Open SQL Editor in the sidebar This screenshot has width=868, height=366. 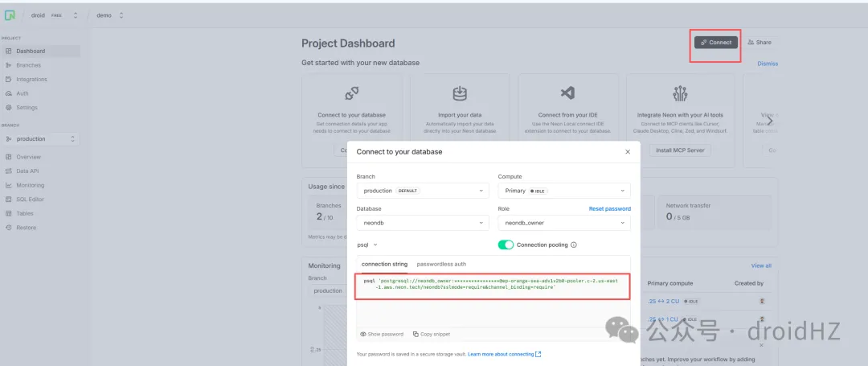[x=31, y=199]
